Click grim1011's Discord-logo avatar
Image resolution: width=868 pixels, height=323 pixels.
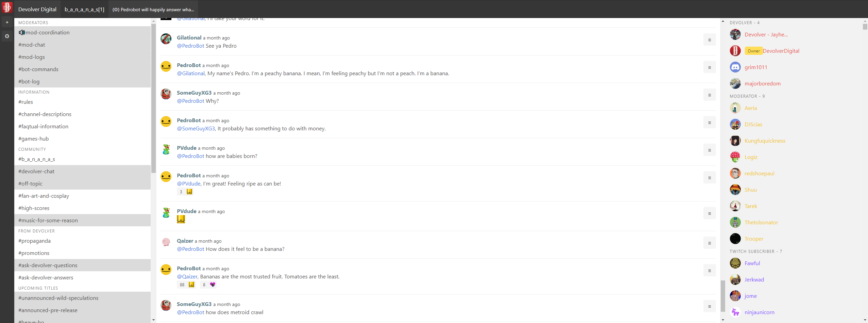[x=735, y=67]
